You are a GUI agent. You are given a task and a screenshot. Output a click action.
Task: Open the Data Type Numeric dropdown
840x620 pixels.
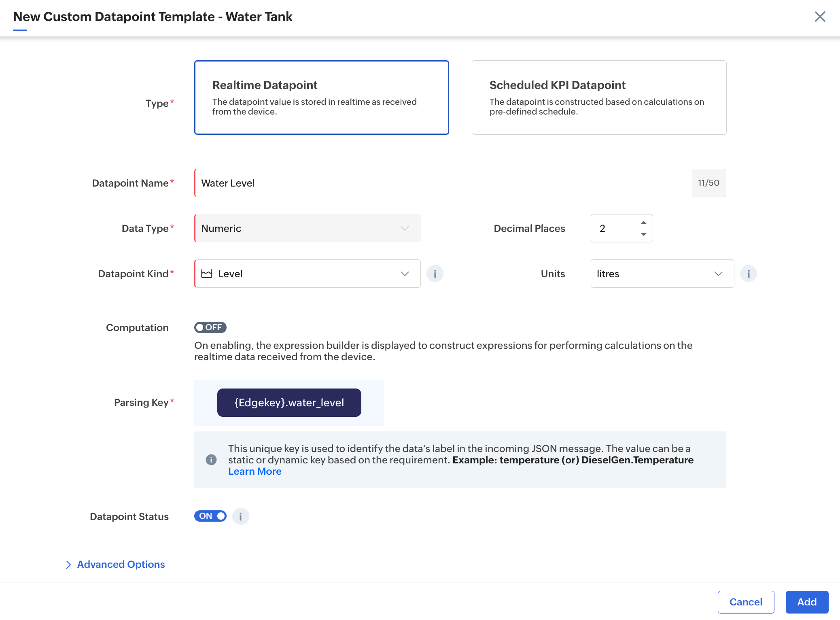pos(308,228)
